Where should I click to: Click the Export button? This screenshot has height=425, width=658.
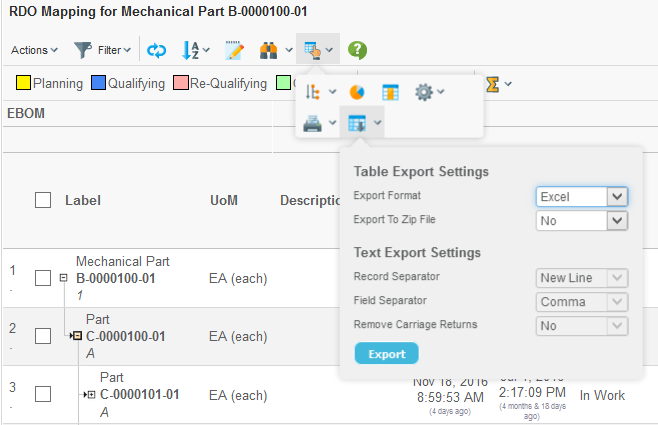tap(386, 354)
